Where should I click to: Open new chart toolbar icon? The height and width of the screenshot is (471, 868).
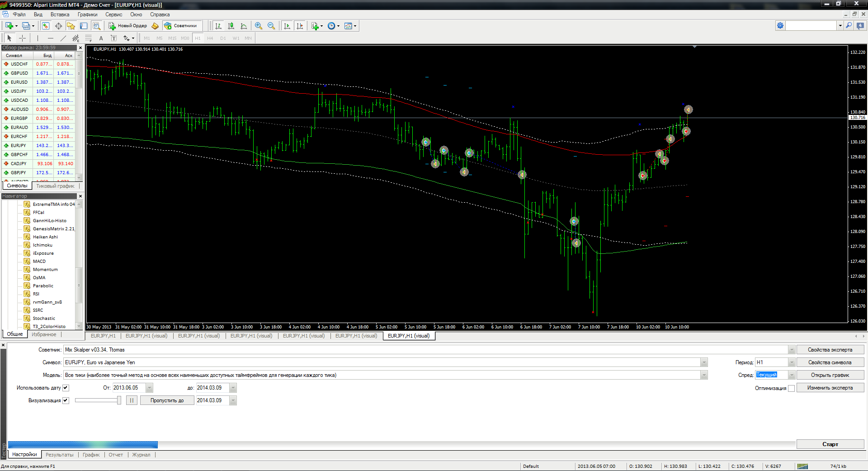pos(9,26)
